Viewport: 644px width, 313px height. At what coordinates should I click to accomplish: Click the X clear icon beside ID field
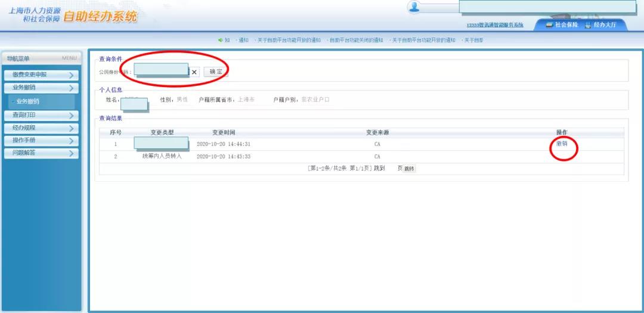coord(194,72)
